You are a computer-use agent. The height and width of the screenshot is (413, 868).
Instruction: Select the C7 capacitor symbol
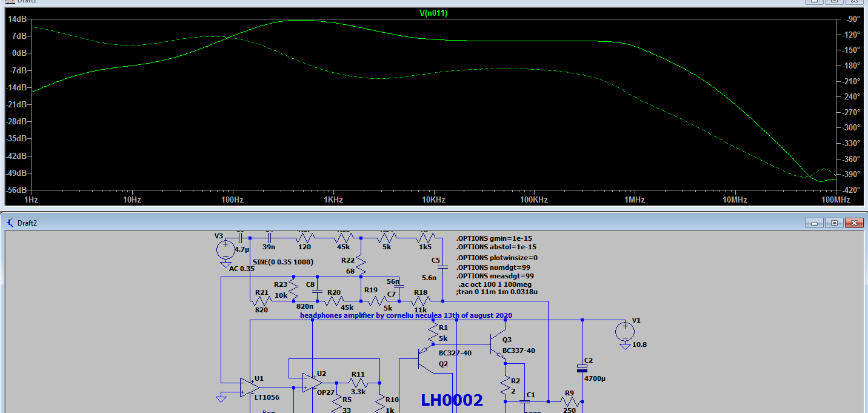tap(399, 287)
